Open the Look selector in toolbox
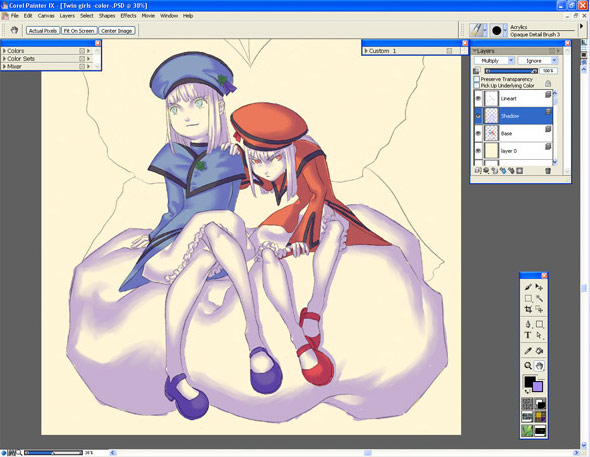590x457 pixels. pyautogui.click(x=540, y=430)
